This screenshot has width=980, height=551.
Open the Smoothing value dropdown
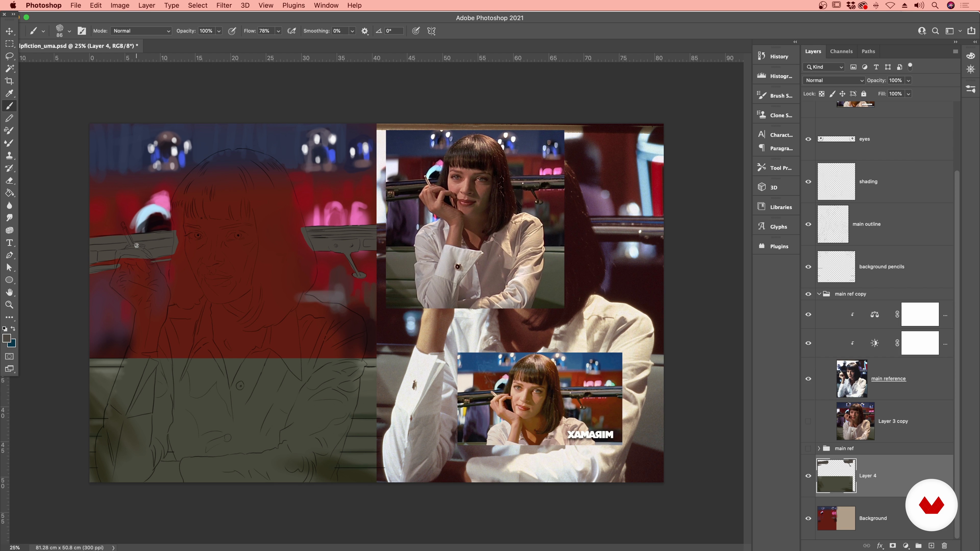tap(352, 31)
